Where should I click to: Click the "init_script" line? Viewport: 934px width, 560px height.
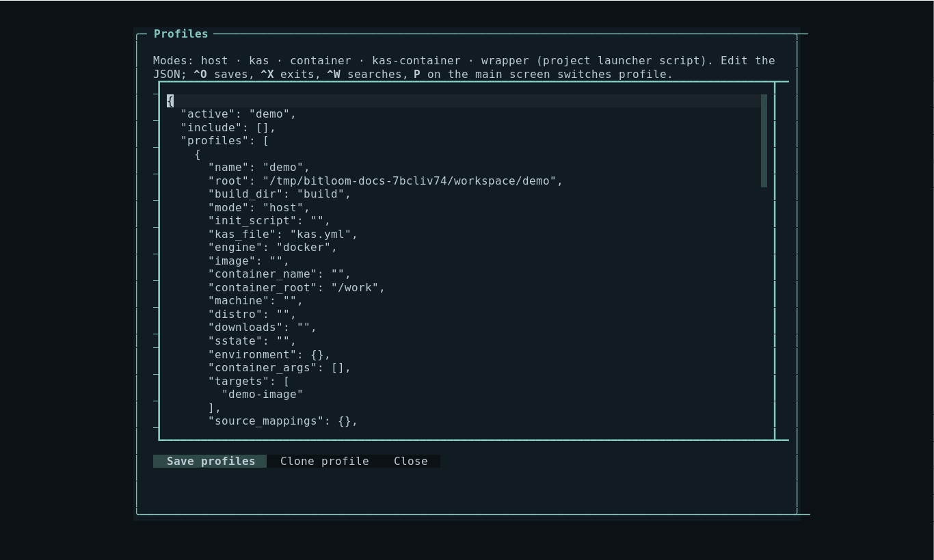[x=269, y=221]
